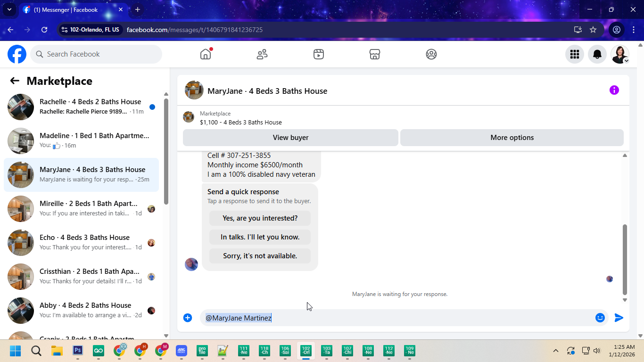This screenshot has width=644, height=362.
Task: Open Chrome's three-dot menu
Action: pos(634,30)
